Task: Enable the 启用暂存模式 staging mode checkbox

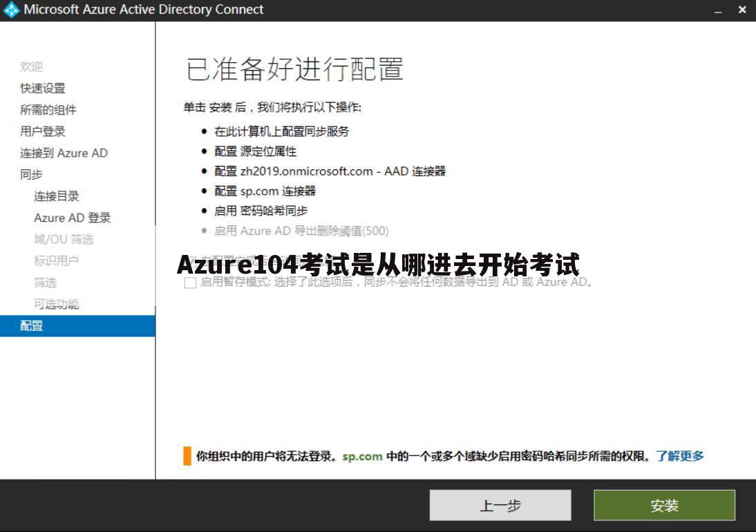Action: click(x=191, y=283)
